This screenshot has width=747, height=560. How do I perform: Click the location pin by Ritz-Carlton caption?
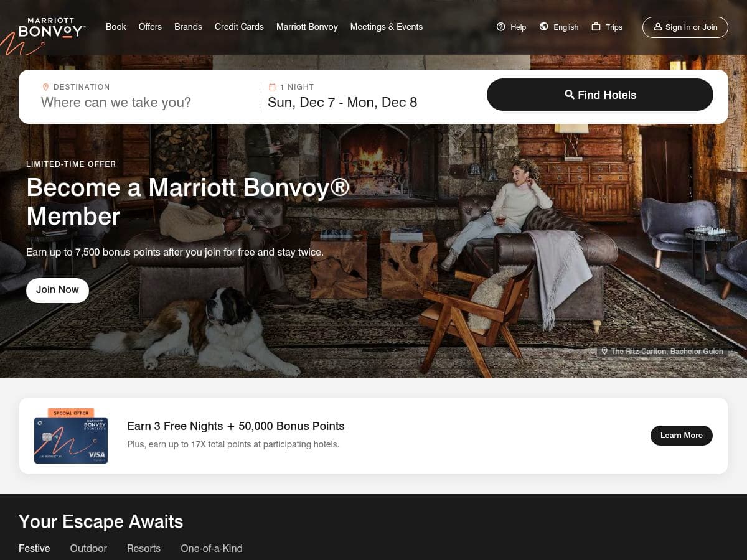pyautogui.click(x=604, y=352)
